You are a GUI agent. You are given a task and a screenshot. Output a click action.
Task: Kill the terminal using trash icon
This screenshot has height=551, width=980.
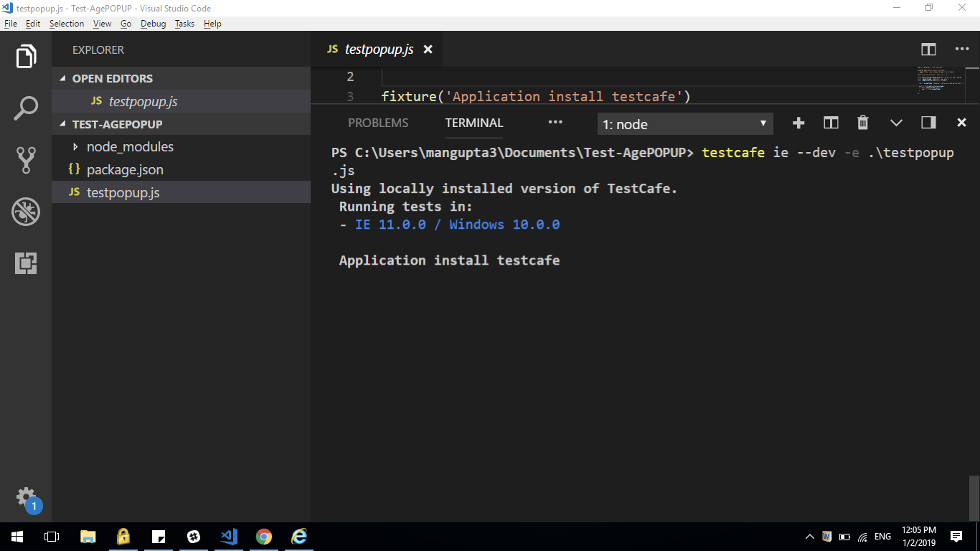[x=862, y=123]
